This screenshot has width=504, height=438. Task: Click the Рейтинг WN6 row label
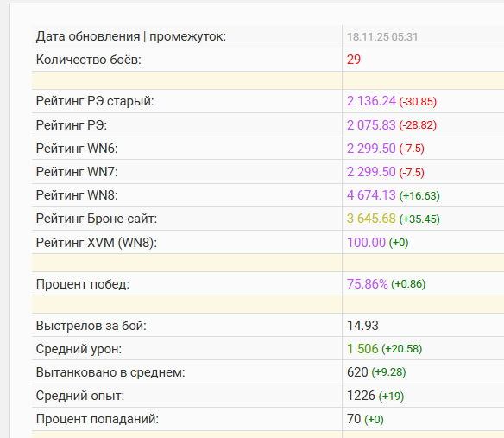pyautogui.click(x=77, y=149)
